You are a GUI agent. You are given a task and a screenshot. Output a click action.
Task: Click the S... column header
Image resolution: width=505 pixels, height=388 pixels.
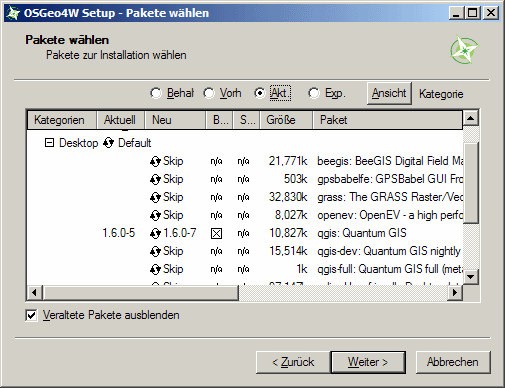[246, 120]
